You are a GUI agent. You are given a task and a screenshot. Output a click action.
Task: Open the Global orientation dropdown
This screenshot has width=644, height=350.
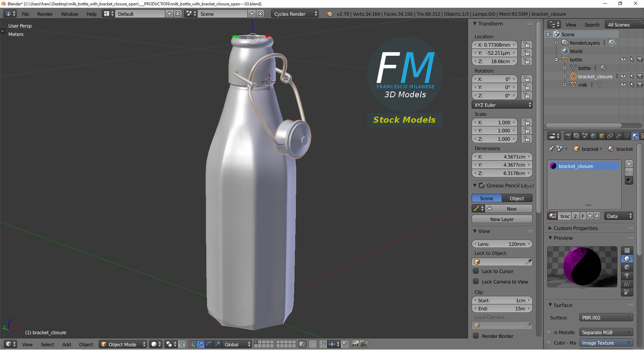point(237,344)
